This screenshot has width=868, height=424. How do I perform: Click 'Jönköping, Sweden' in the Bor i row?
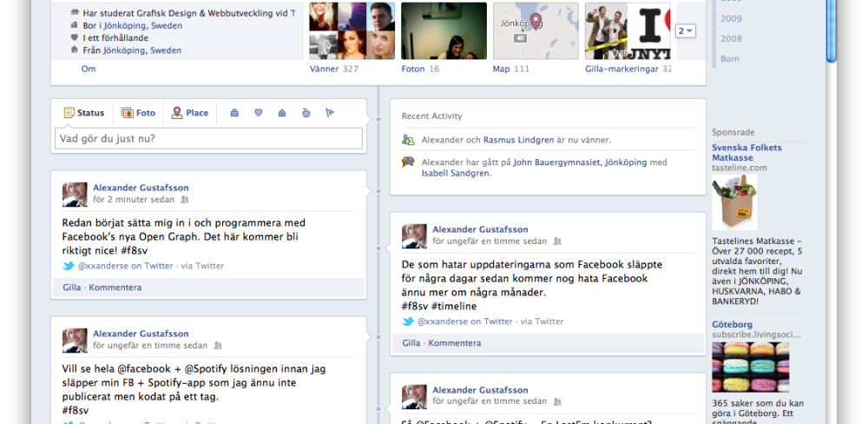[x=143, y=25]
